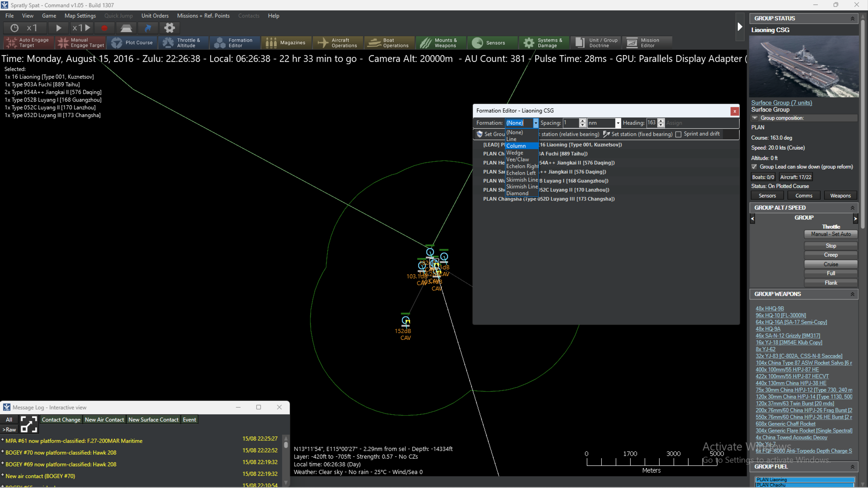Click the Comms button in Group Status
Image resolution: width=868 pixels, height=488 pixels.
pos(804,196)
